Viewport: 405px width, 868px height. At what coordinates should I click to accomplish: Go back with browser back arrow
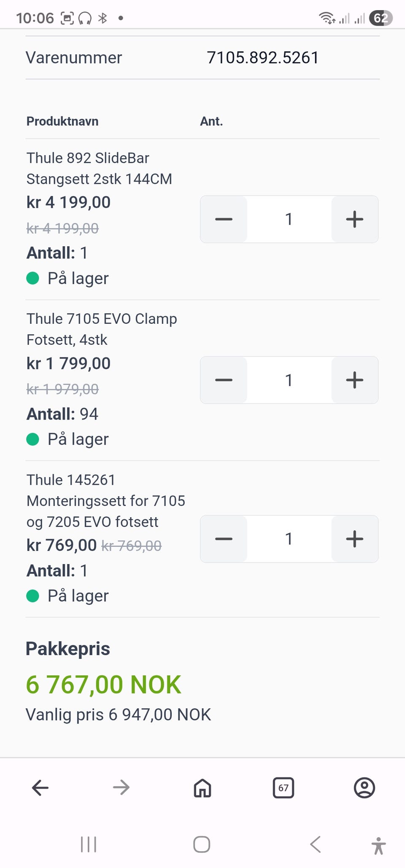(40, 787)
